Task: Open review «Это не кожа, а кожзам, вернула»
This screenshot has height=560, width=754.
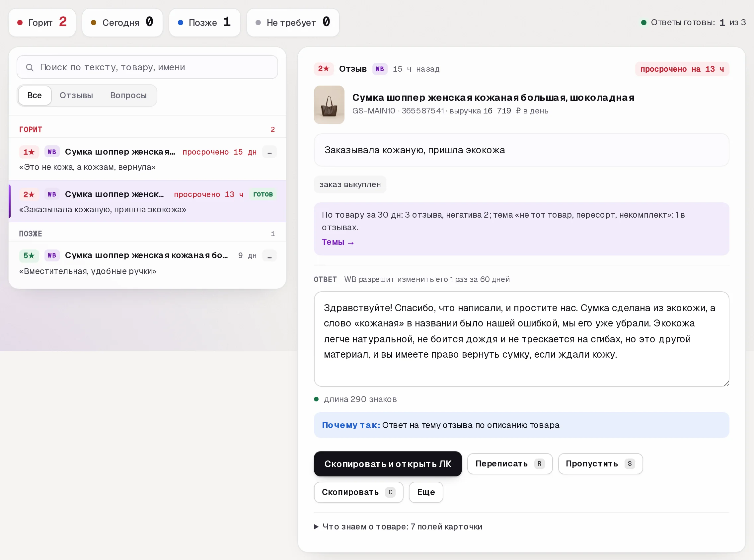Action: 147,159
